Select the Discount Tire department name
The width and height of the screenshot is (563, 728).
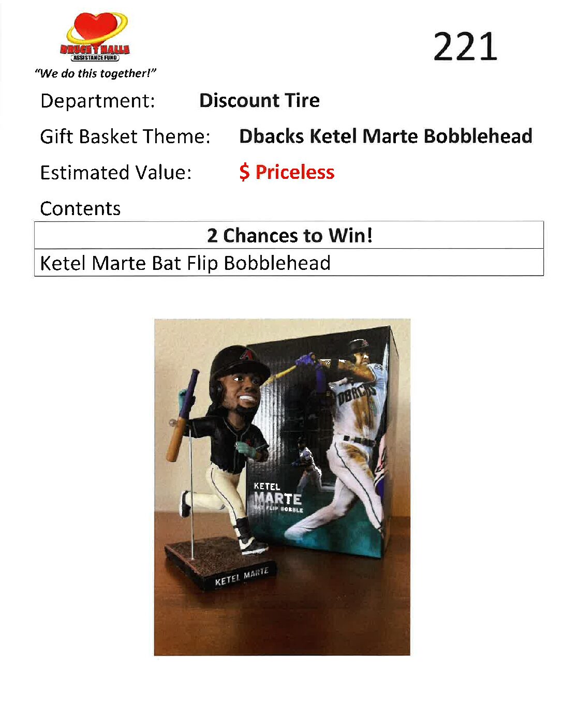click(x=259, y=100)
